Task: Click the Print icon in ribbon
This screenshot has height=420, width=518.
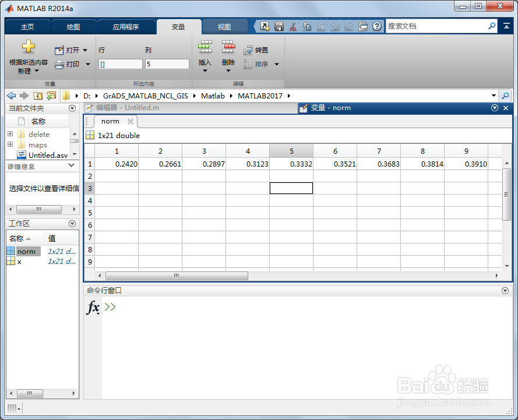Action: tap(59, 64)
